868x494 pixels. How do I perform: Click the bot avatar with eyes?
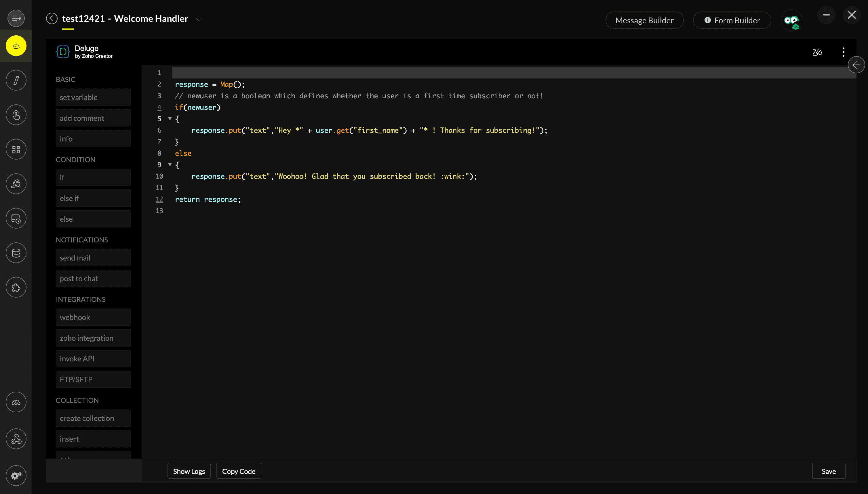click(x=791, y=20)
